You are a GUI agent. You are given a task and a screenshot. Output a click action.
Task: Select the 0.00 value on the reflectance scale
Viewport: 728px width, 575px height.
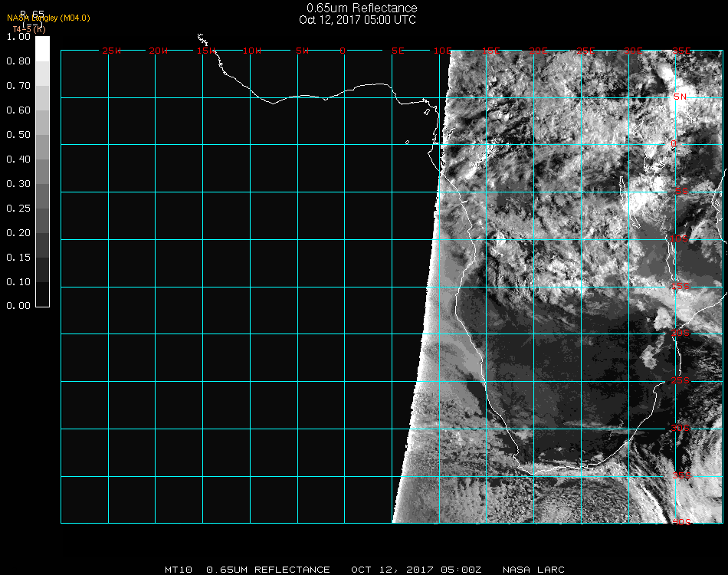click(18, 306)
